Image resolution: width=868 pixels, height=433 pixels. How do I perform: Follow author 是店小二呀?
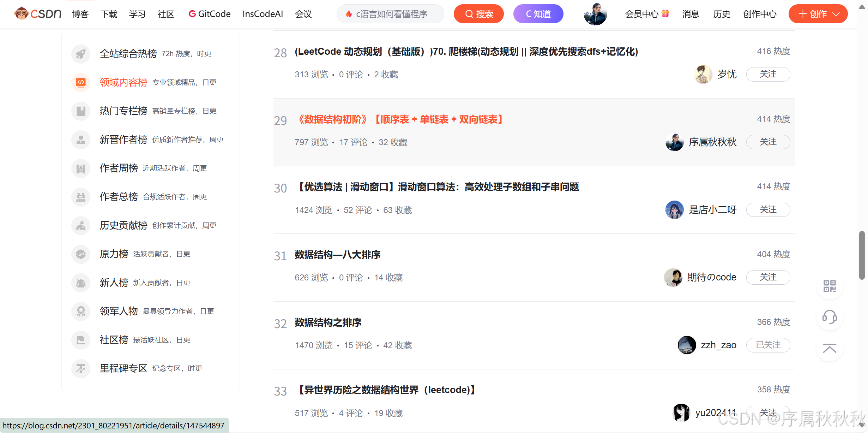768,210
